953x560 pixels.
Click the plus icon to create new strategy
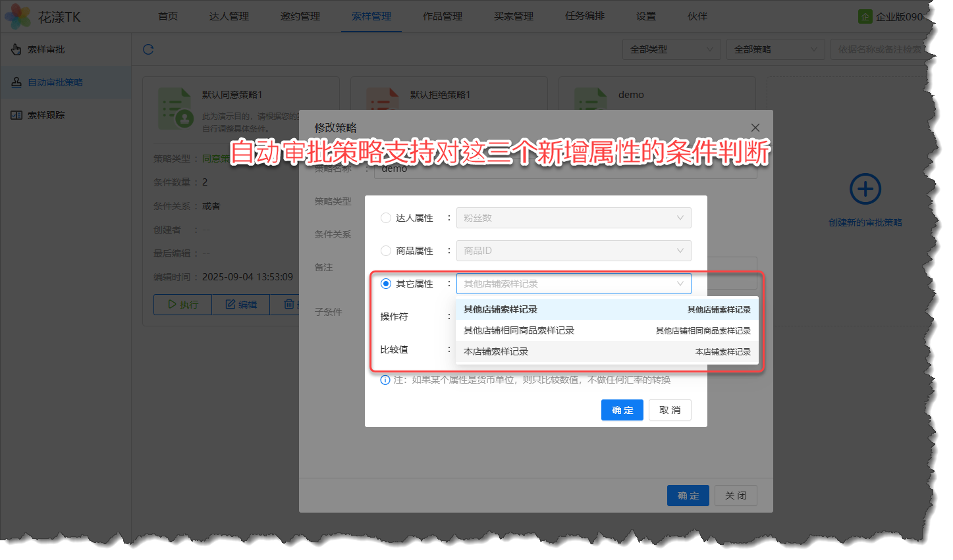(865, 190)
